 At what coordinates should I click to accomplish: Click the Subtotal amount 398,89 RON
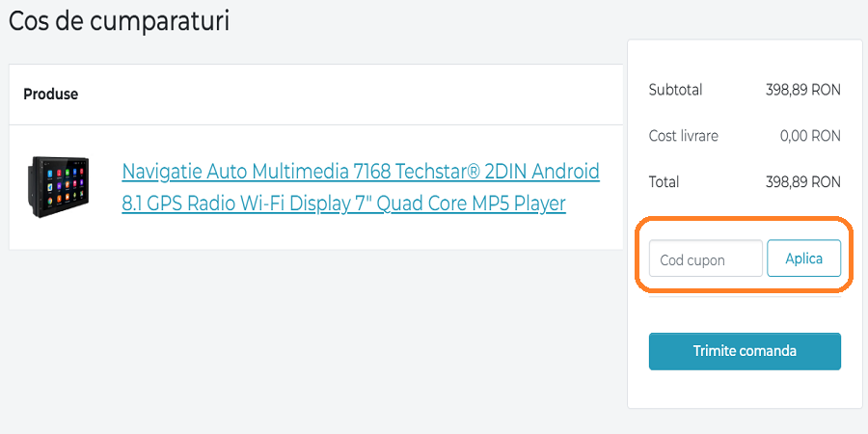(x=803, y=90)
